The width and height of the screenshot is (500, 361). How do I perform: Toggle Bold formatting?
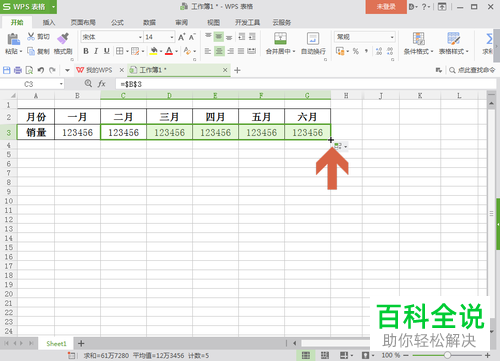pos(86,51)
